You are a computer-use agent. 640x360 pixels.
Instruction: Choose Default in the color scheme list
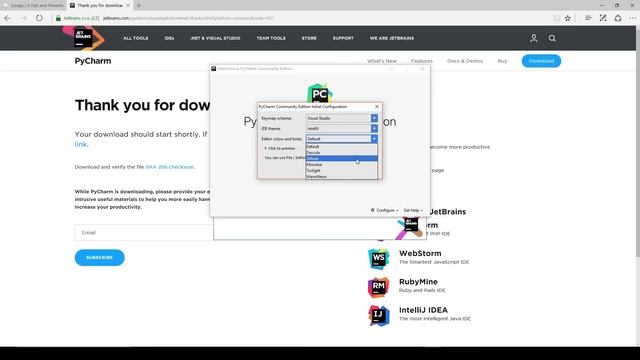point(342,147)
